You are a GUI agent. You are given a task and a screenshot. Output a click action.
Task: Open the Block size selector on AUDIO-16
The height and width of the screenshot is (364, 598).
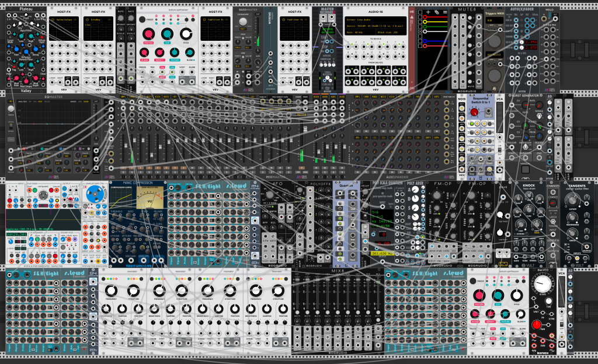click(x=392, y=32)
